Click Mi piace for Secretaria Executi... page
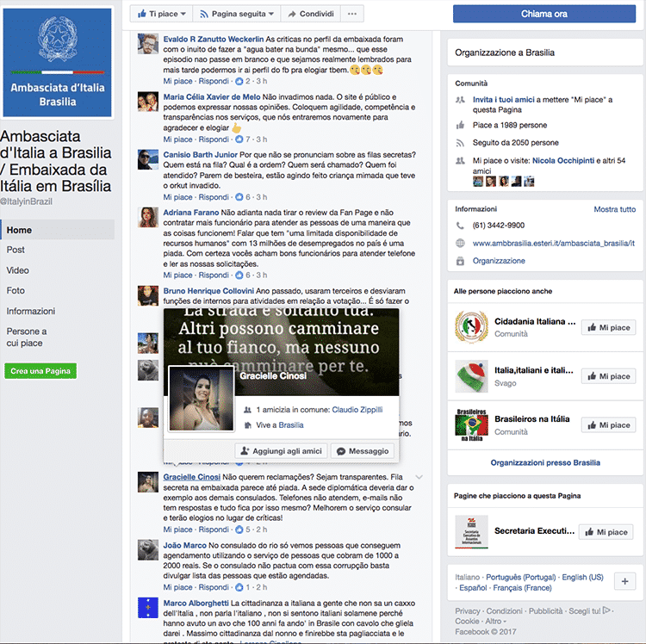The width and height of the screenshot is (646, 644). 606,532
